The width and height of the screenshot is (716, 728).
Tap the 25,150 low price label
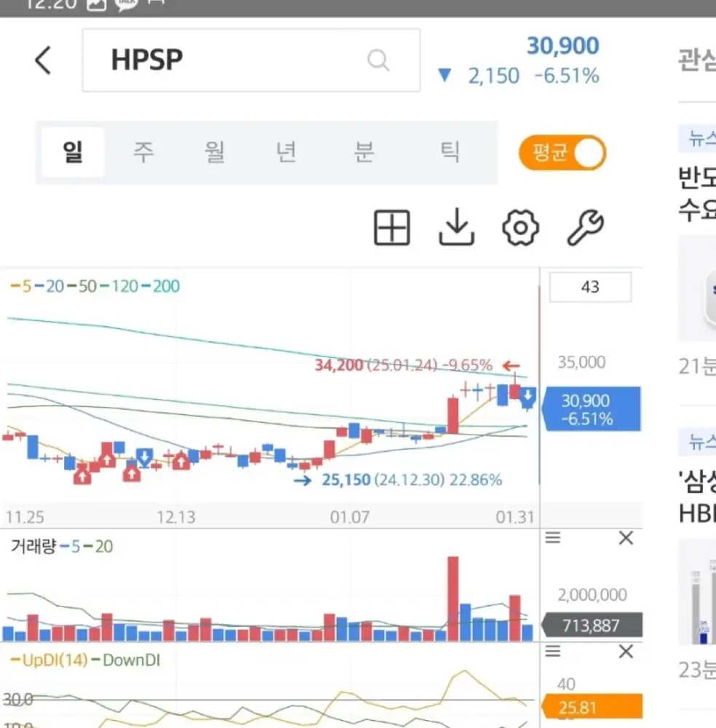pos(346,480)
